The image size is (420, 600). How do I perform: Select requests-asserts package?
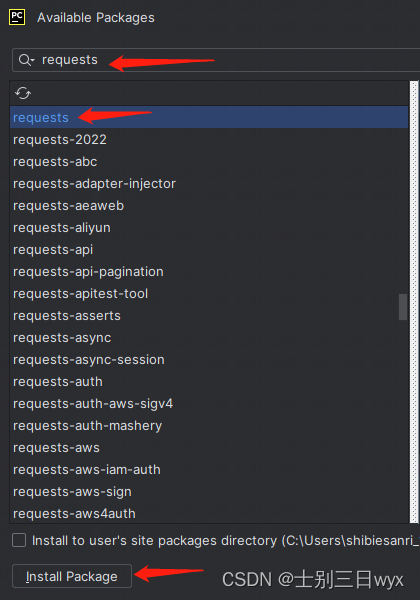click(x=209, y=316)
